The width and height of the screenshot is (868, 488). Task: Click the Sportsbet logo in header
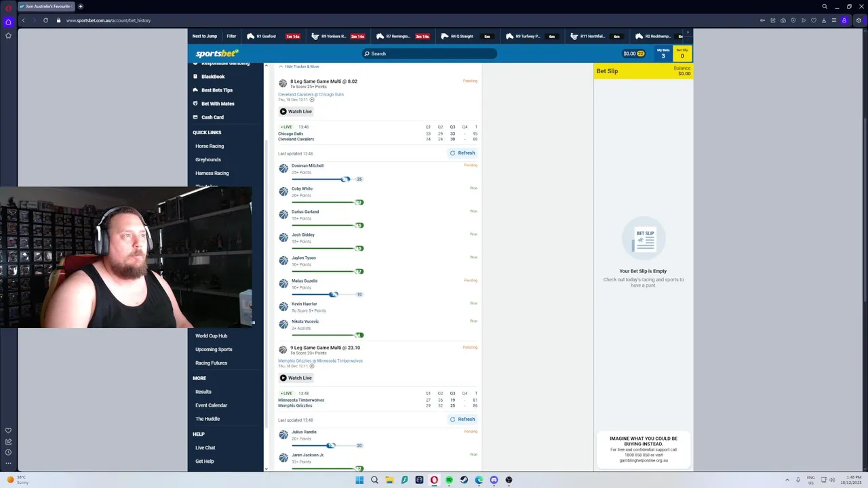click(x=217, y=54)
